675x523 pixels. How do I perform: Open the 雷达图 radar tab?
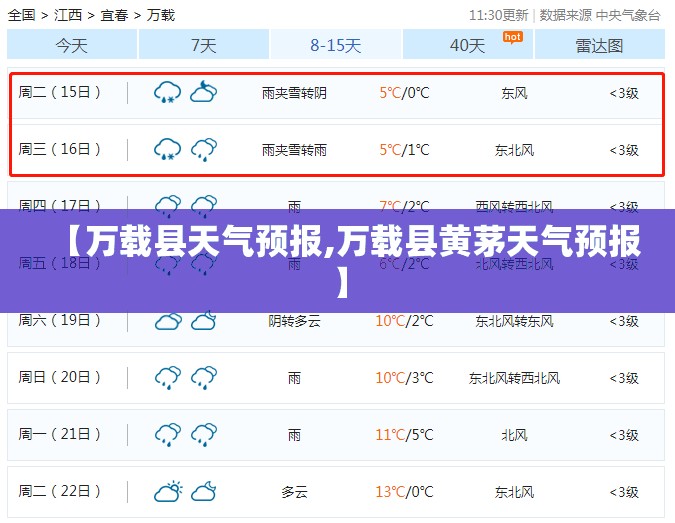pyautogui.click(x=600, y=44)
